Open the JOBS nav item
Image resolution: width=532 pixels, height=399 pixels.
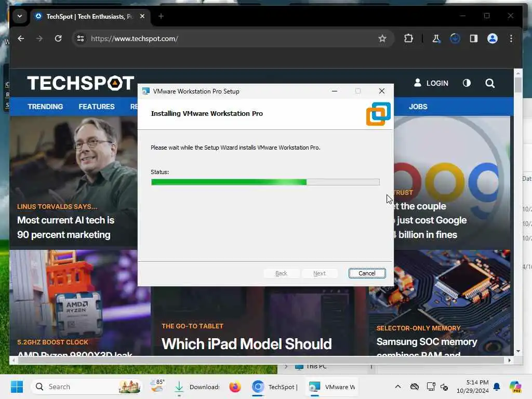(x=418, y=107)
